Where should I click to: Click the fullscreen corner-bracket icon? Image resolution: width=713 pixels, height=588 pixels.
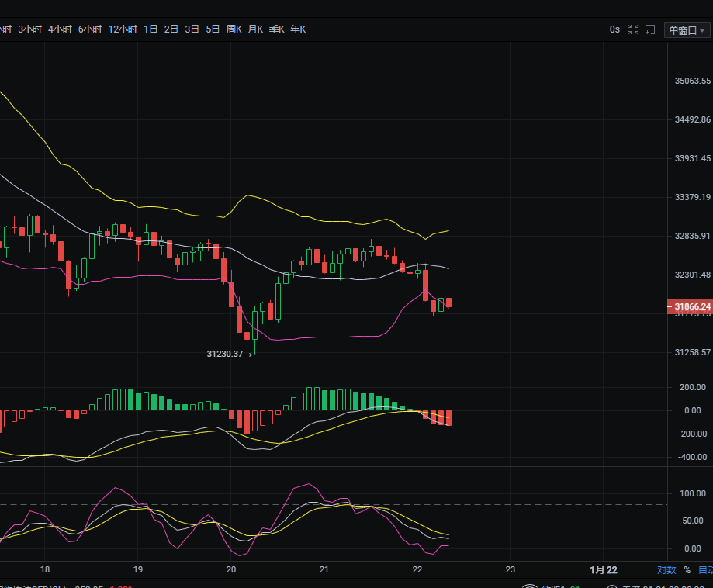[x=651, y=29]
